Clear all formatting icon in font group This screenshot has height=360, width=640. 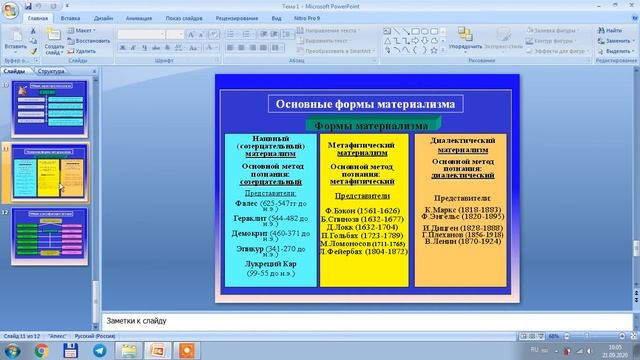point(214,35)
